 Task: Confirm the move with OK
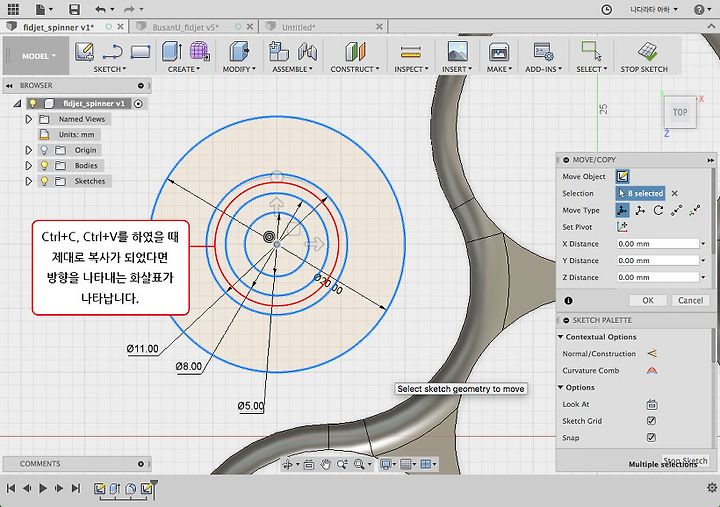(647, 300)
